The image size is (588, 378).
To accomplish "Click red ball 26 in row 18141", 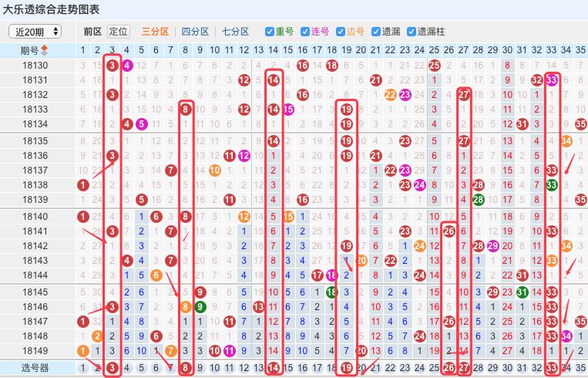I will click(x=449, y=231).
